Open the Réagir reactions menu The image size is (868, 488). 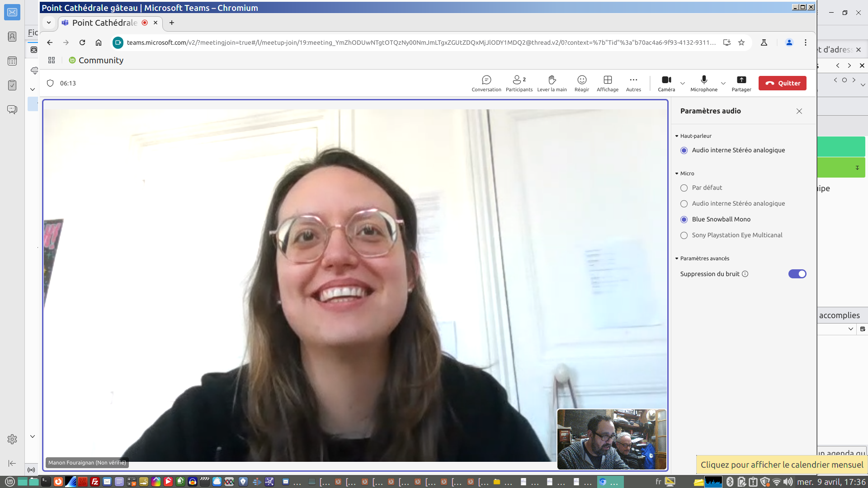click(x=581, y=83)
